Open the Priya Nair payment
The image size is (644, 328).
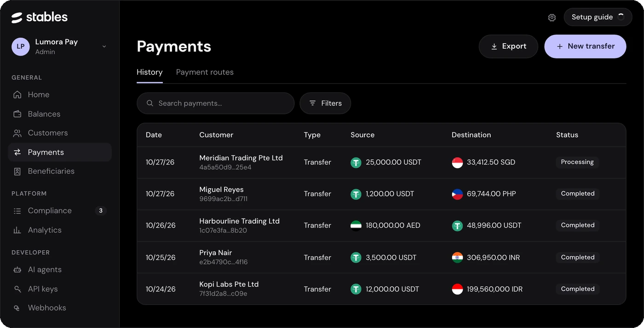click(381, 257)
